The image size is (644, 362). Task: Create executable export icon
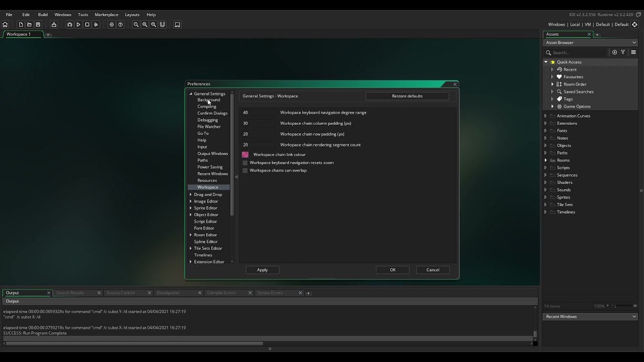pyautogui.click(x=54, y=25)
